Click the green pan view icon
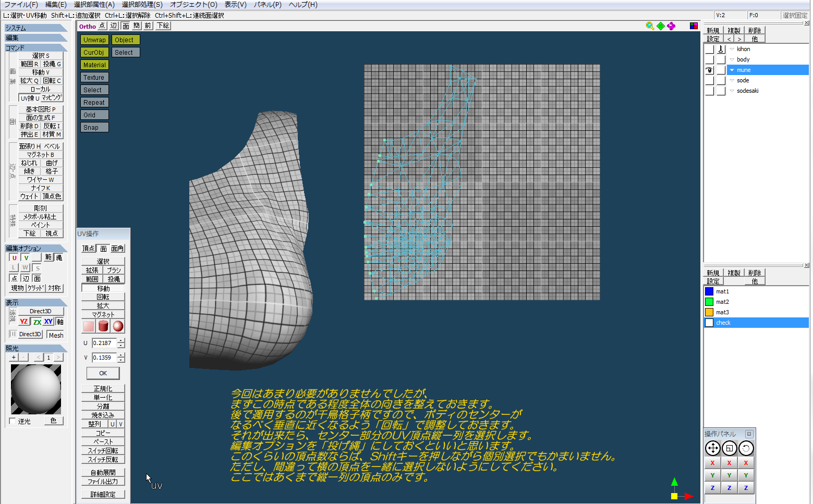This screenshot has width=813, height=504. pos(661,26)
